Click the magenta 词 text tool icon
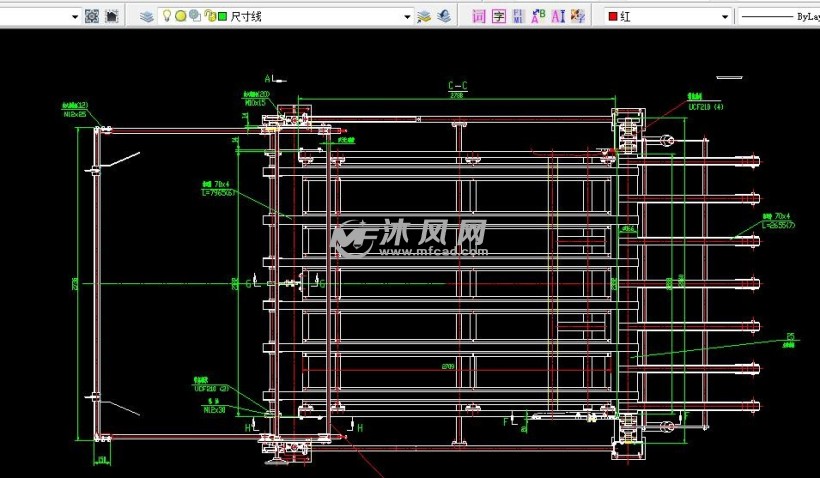 pyautogui.click(x=478, y=16)
